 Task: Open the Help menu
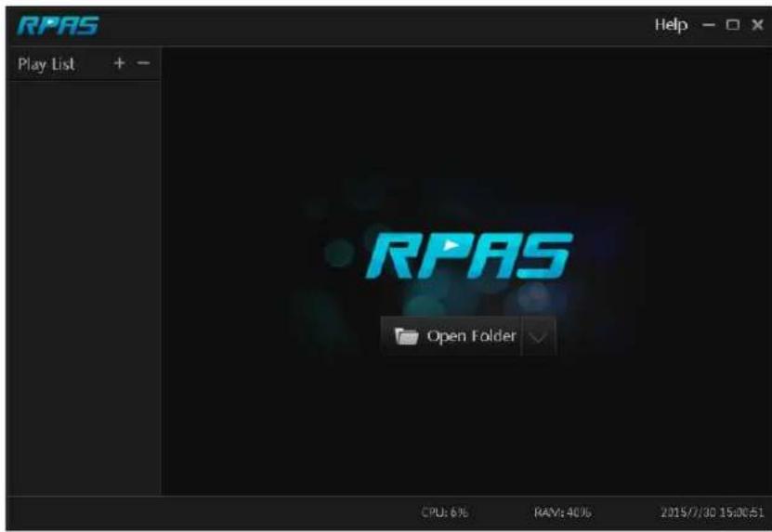671,25
